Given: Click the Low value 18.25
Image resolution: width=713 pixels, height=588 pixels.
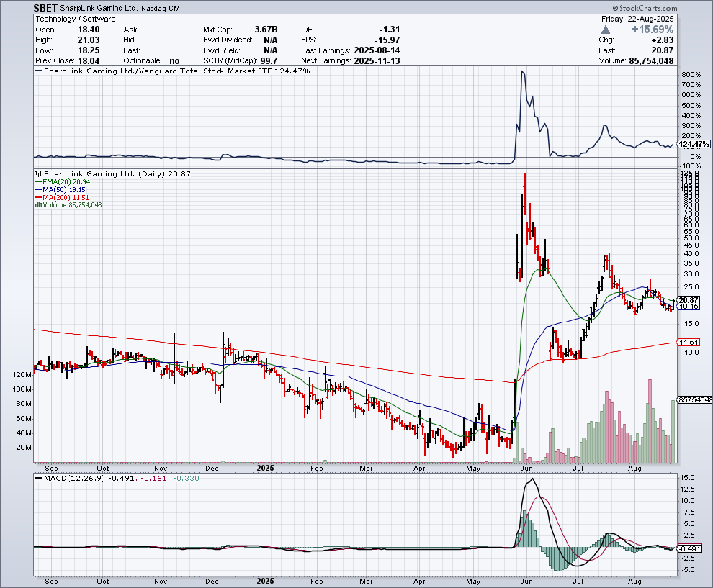Looking at the screenshot, I should click(89, 50).
